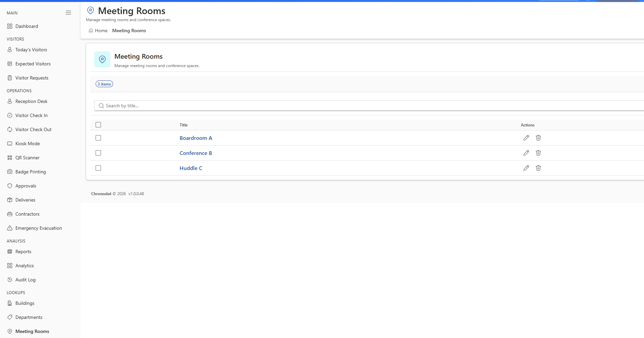The height and width of the screenshot is (338, 644).
Task: Tick the Huddle C row checkbox
Action: [x=98, y=168]
